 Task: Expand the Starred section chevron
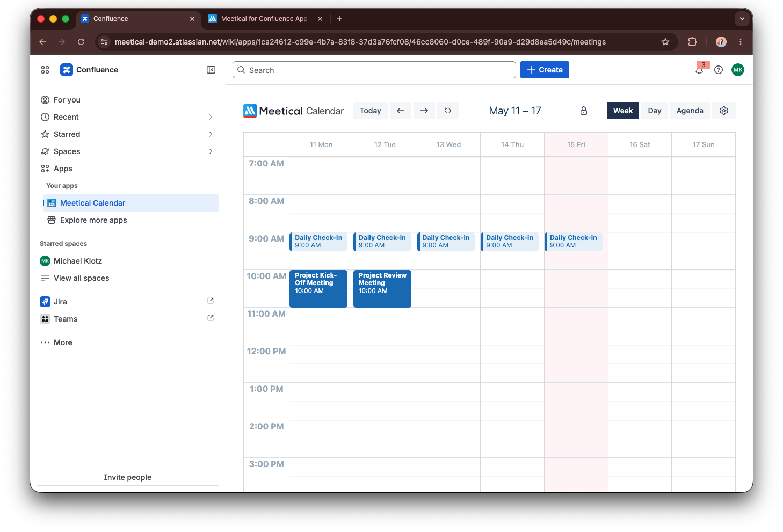click(211, 134)
